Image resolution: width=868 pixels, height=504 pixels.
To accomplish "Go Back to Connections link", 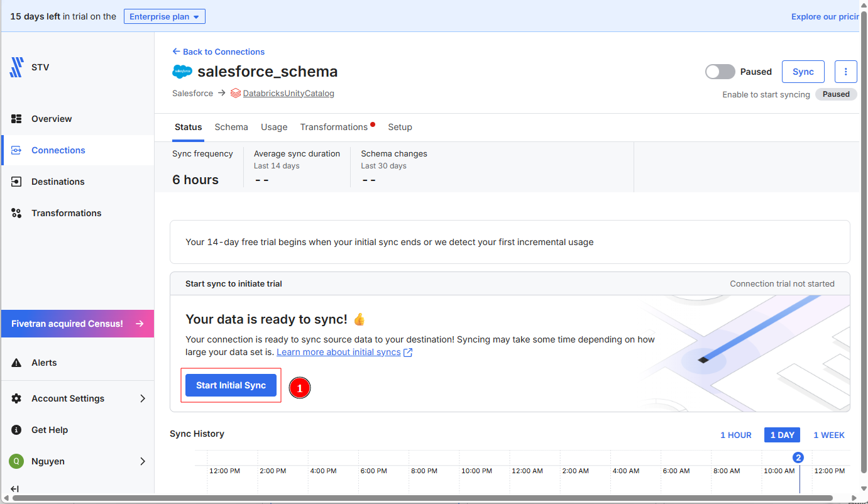I will (x=218, y=52).
